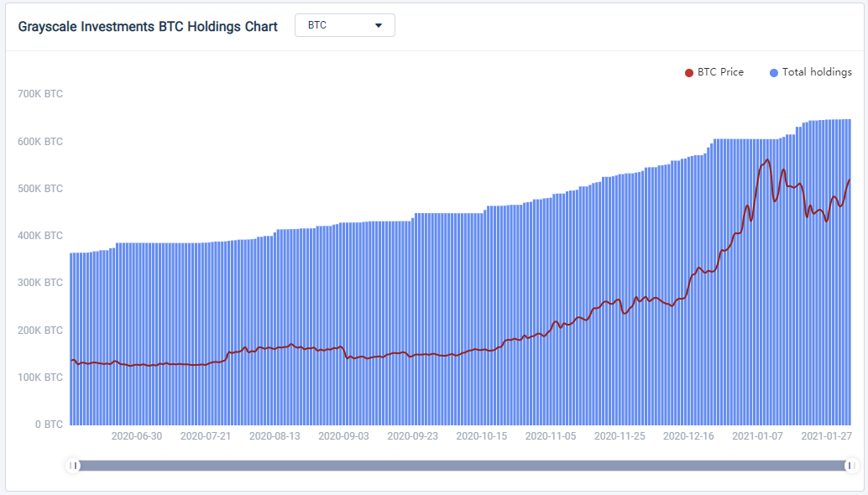This screenshot has width=868, height=495.
Task: Open the BTC currency dropdown
Action: point(345,25)
